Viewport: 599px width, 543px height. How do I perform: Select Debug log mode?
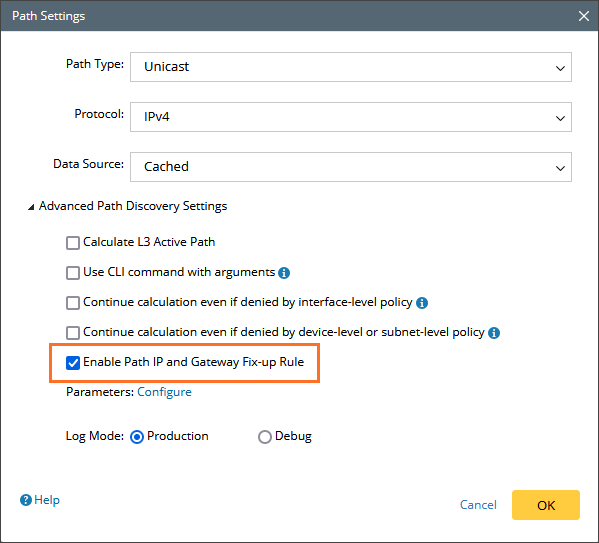pos(265,437)
